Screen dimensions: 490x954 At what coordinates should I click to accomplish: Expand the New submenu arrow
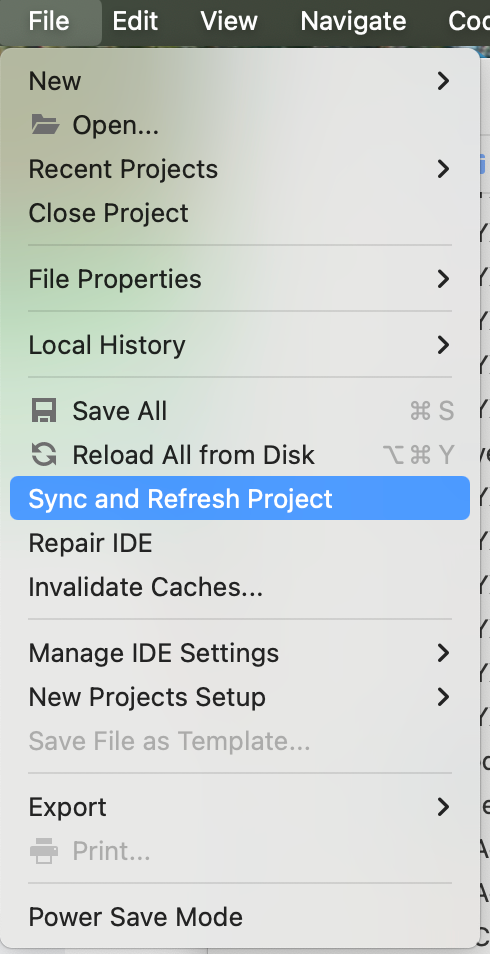pyautogui.click(x=443, y=81)
